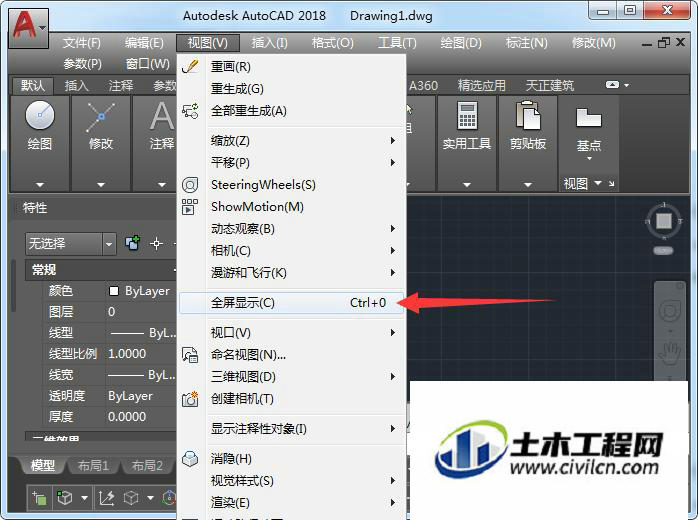Image resolution: width=698 pixels, height=520 pixels.
Task: Open the 实用工具 calculator panel
Action: pyautogui.click(x=467, y=116)
